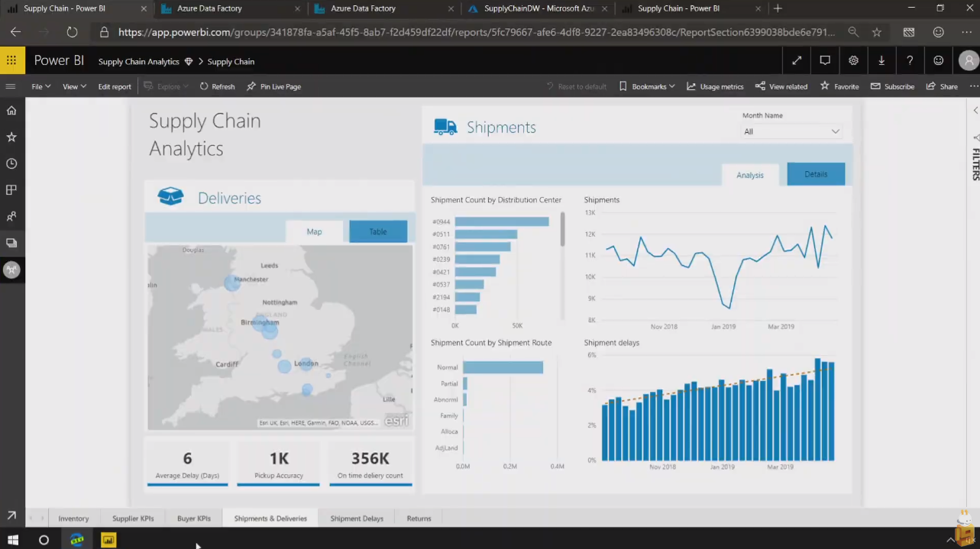Open the Windows Start menu
Viewport: 980px width, 549px height.
13,540
